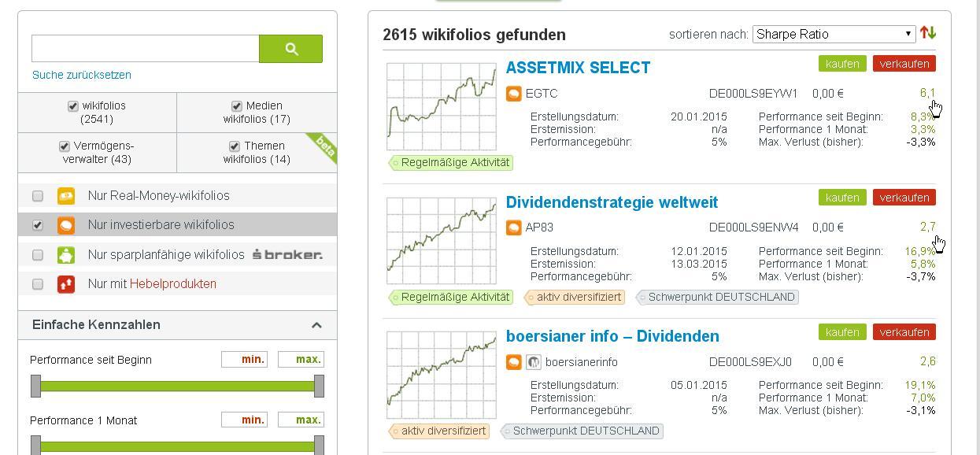Screen dimensions: 980x455
Task: Open the Sharpe Ratio sort dropdown
Action: point(833,34)
